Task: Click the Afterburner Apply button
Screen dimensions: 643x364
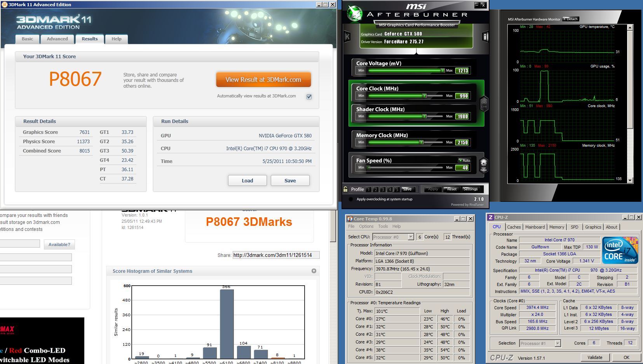Action: coord(433,189)
